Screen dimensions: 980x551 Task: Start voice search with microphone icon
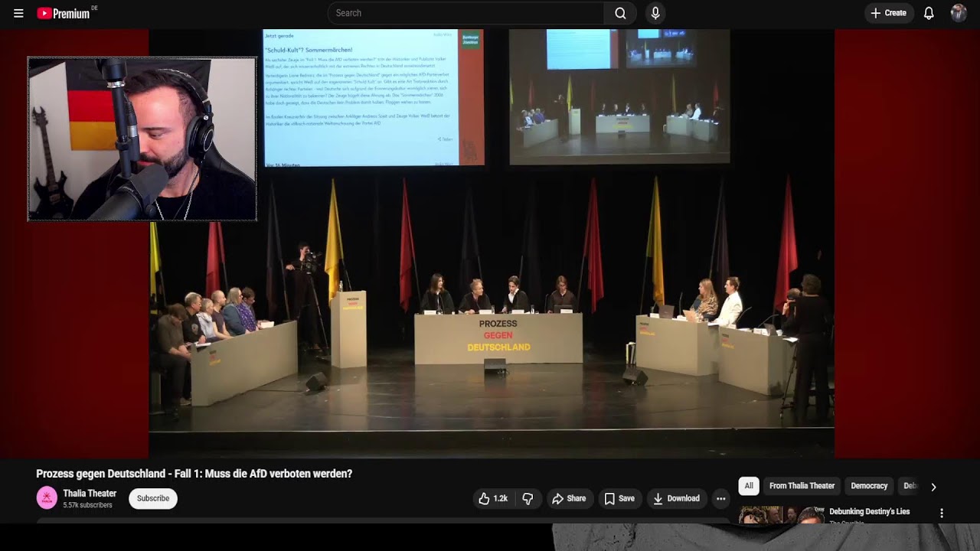click(655, 13)
